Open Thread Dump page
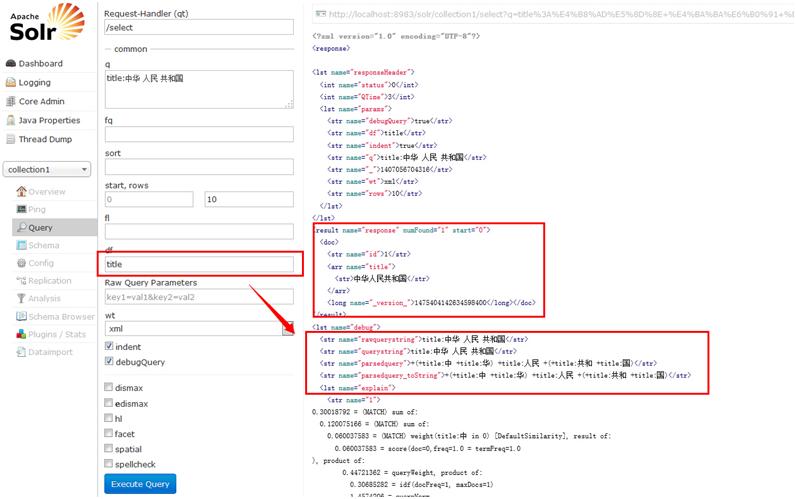796x499 pixels. tap(45, 139)
